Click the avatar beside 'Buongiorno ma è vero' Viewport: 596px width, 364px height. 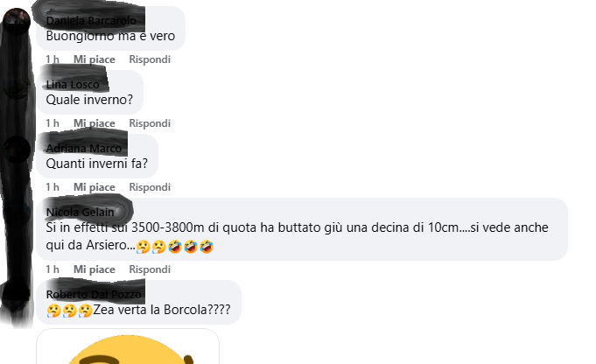tap(17, 22)
